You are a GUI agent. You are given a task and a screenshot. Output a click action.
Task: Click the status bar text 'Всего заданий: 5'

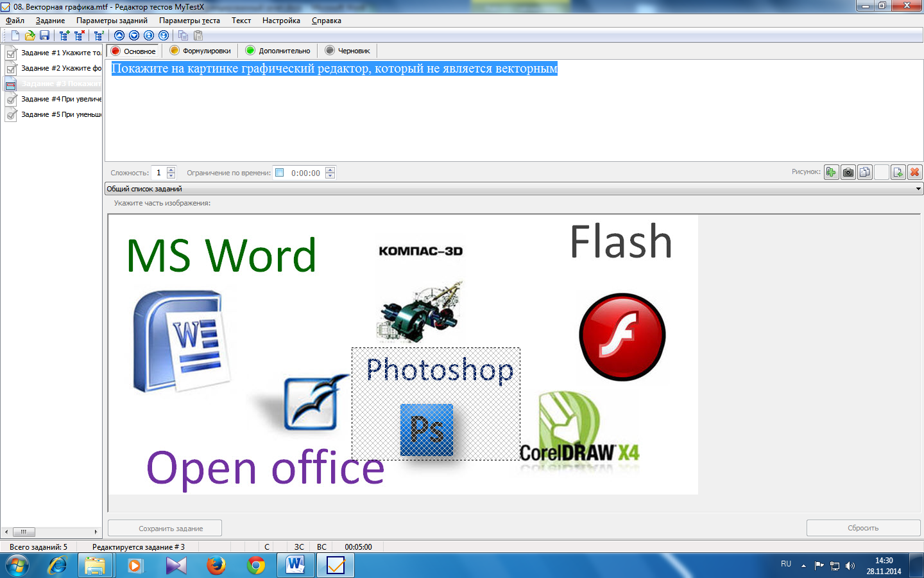38,547
